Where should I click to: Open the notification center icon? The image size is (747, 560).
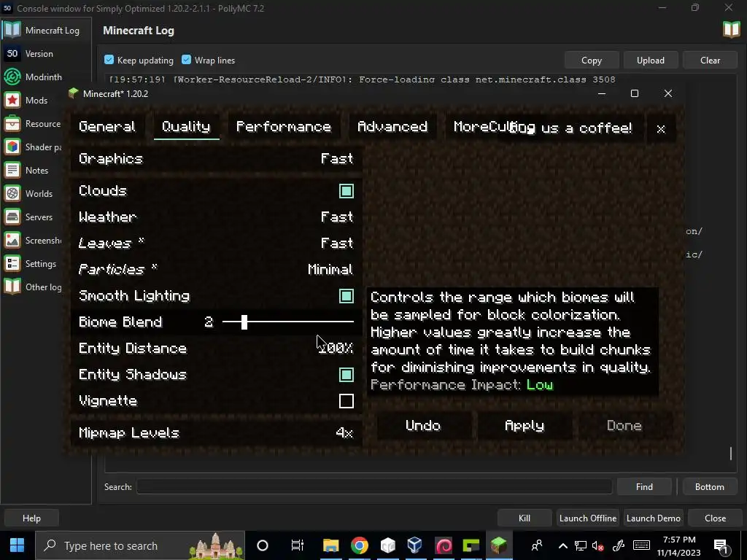tap(721, 545)
